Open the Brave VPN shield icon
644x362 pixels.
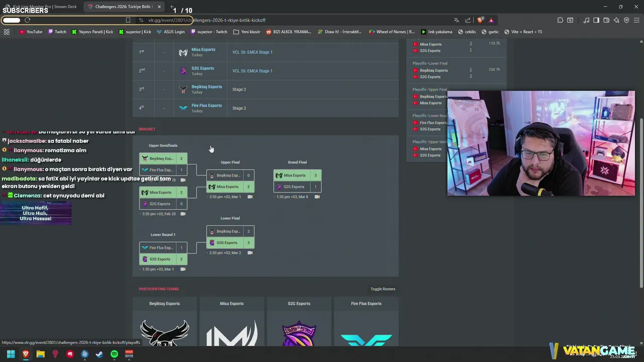coord(626,20)
